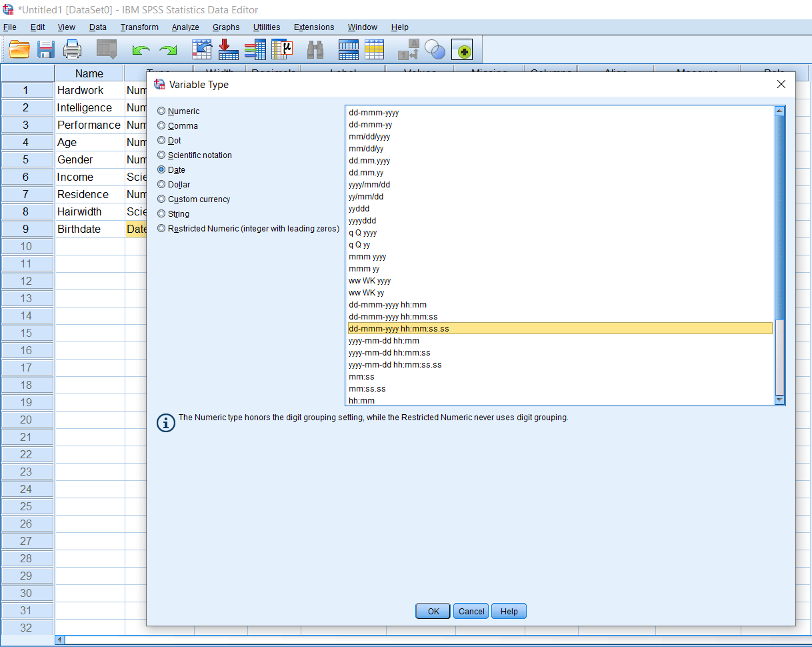Click the Undo arrow in the toolbar
Image resolution: width=812 pixels, height=647 pixels.
pos(141,49)
